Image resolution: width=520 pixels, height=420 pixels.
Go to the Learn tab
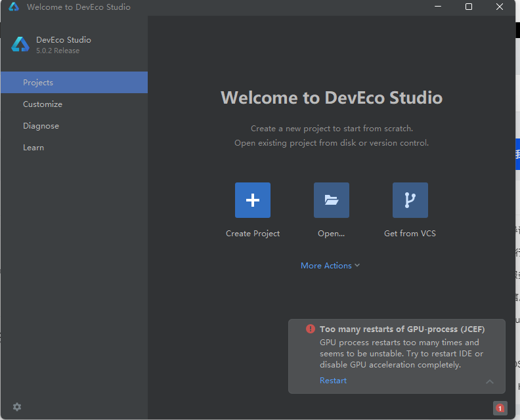click(74, 148)
